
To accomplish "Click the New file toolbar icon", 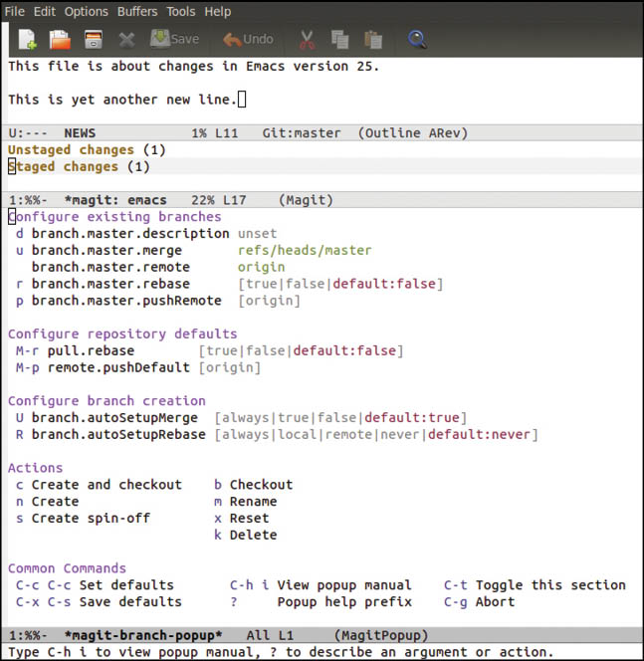I will tap(27, 40).
